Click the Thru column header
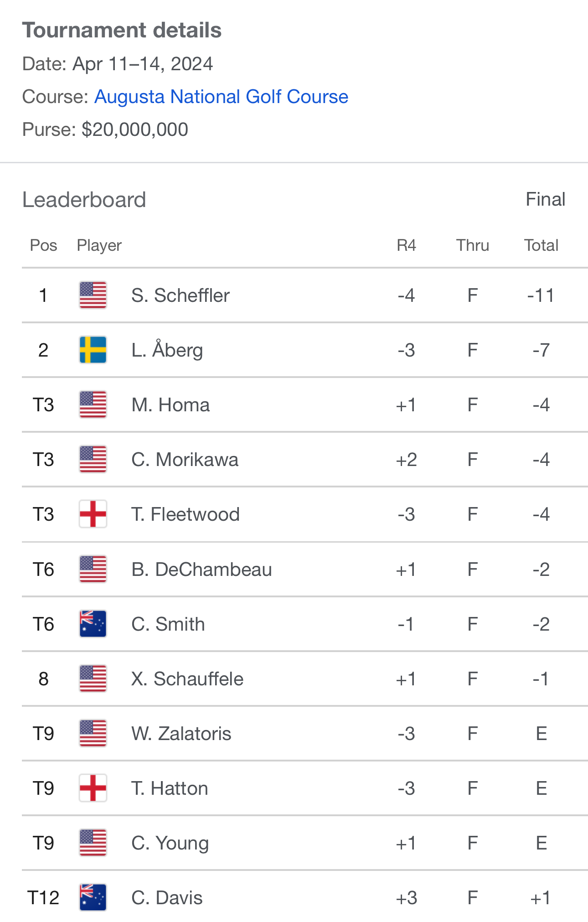Screen dimensions: 588x922 tap(473, 245)
